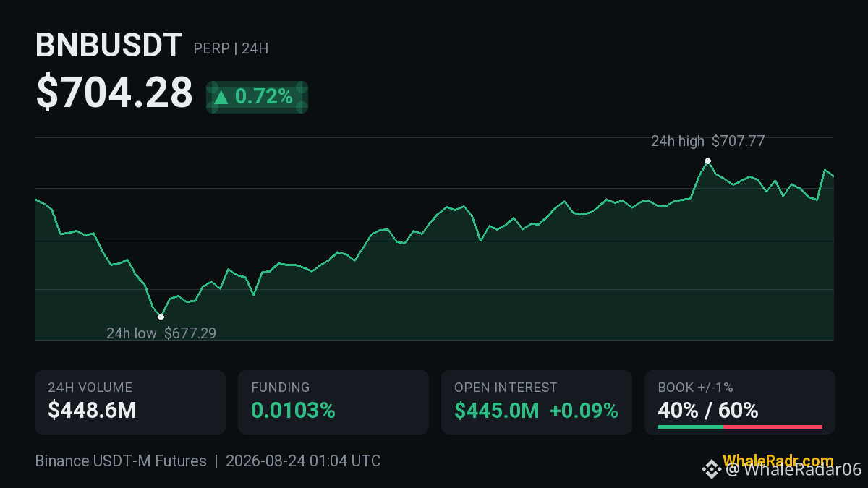
Task: Click the 24h low marker dot
Action: 161,317
